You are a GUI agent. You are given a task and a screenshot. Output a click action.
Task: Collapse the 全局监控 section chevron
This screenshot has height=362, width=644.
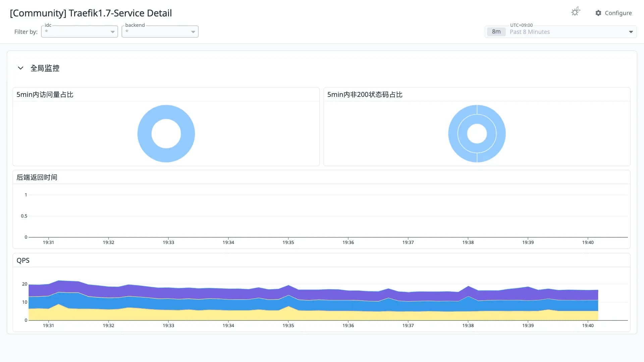(20, 68)
